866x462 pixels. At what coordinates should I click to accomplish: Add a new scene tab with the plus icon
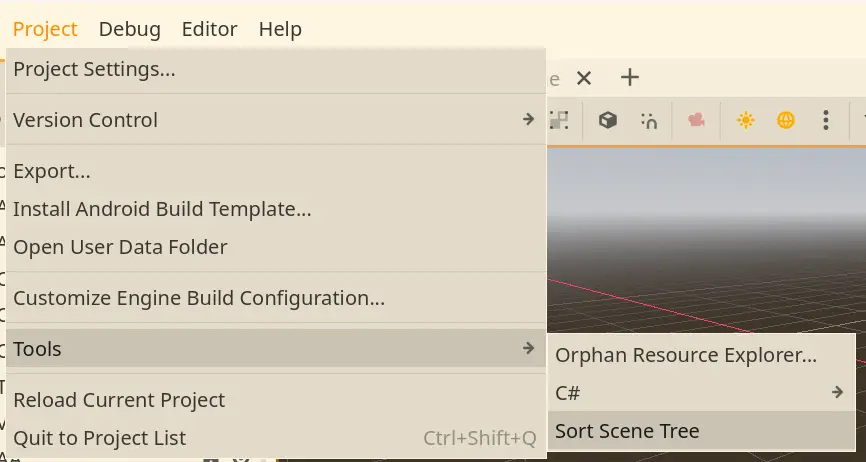coord(630,78)
